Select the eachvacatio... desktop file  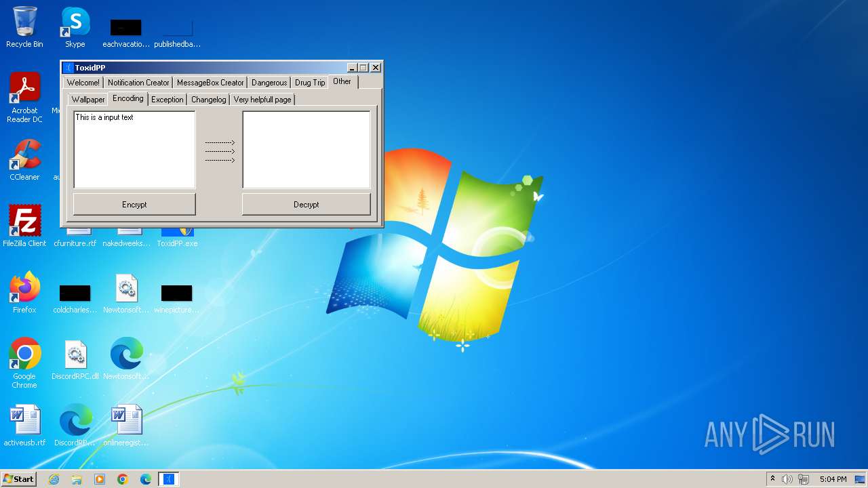pyautogui.click(x=126, y=33)
